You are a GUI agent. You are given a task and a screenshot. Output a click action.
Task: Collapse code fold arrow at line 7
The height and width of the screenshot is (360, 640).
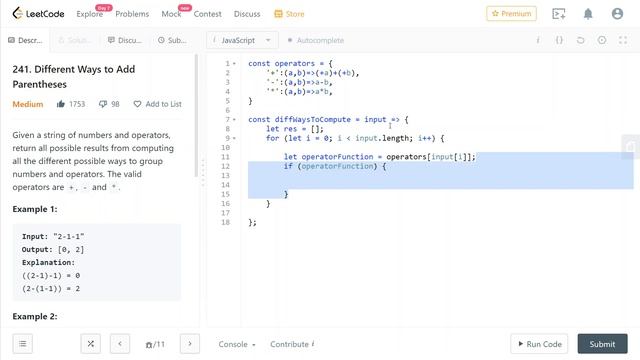[234, 120]
